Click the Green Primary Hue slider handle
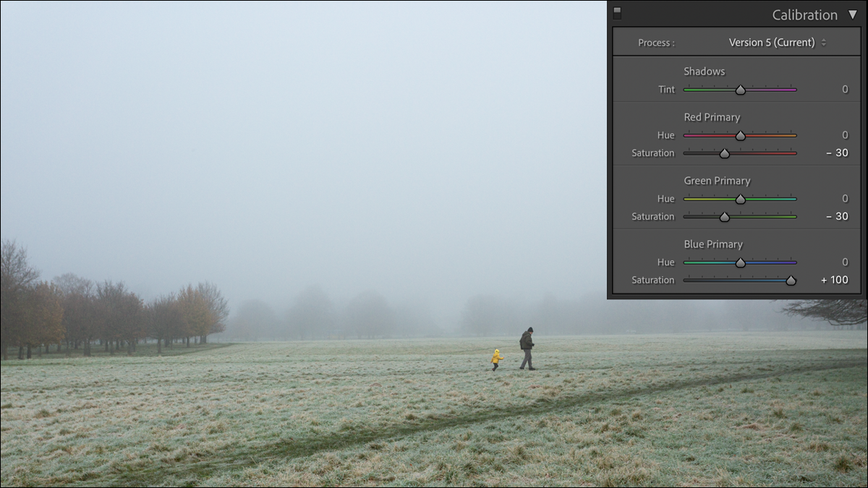This screenshot has width=868, height=488. pyautogui.click(x=740, y=200)
